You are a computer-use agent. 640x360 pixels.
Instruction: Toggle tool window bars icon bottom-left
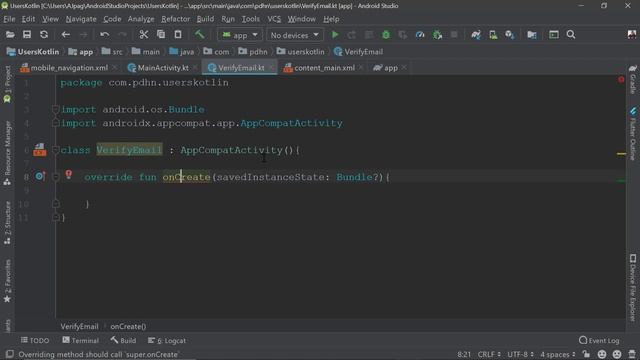click(9, 354)
